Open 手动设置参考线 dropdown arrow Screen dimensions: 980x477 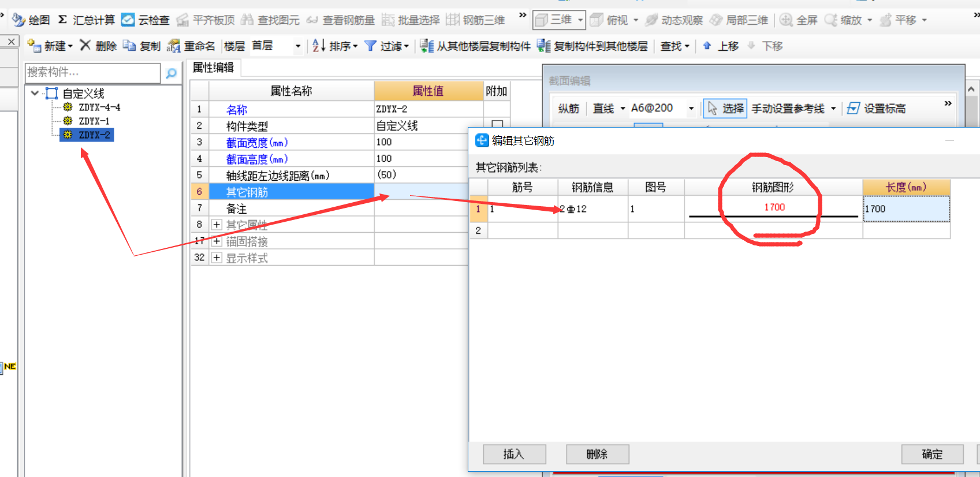[833, 108]
